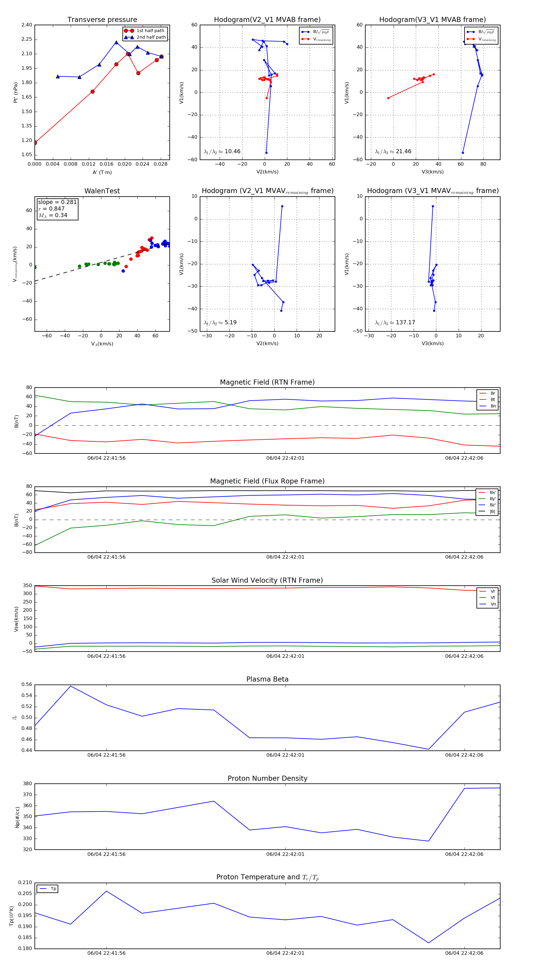Viewport: 535px width, 980px height.
Task: Click the λ1/λ2 ≈ 10.46 annotation
Action: click(222, 151)
